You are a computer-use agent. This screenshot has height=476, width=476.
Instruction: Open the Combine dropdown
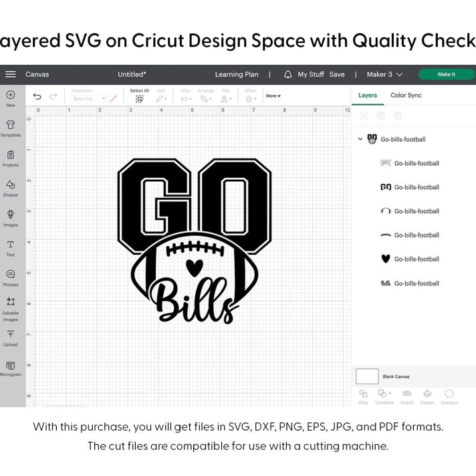(384, 396)
